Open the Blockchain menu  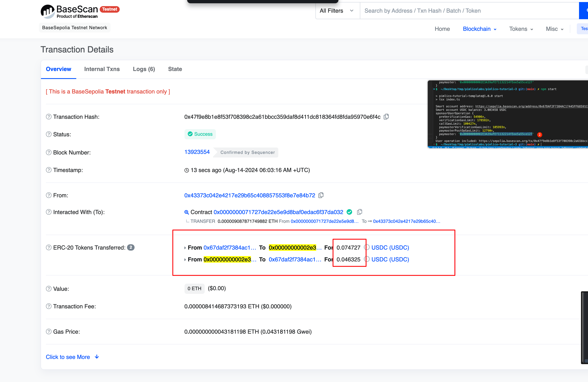[x=480, y=29]
